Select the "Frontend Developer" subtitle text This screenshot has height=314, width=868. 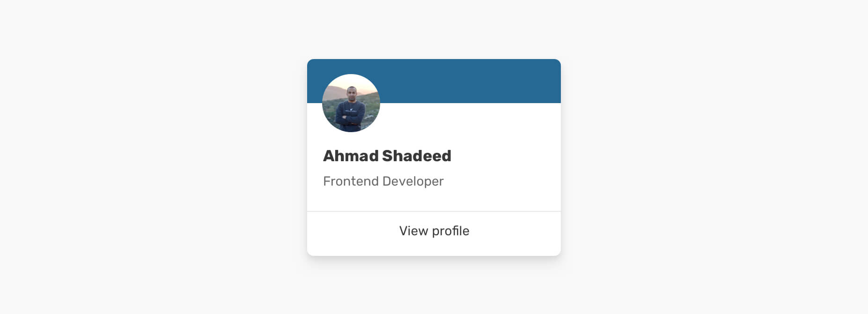click(x=383, y=181)
